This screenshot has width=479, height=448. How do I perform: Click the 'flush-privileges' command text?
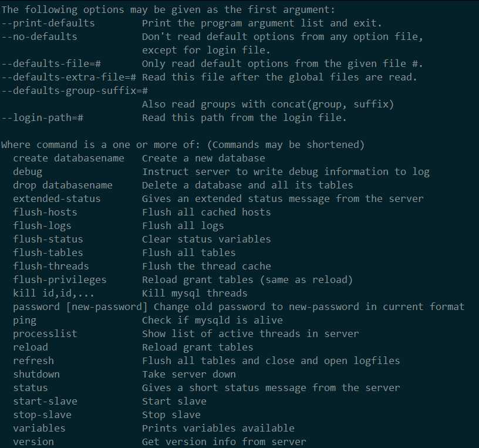click(60, 279)
